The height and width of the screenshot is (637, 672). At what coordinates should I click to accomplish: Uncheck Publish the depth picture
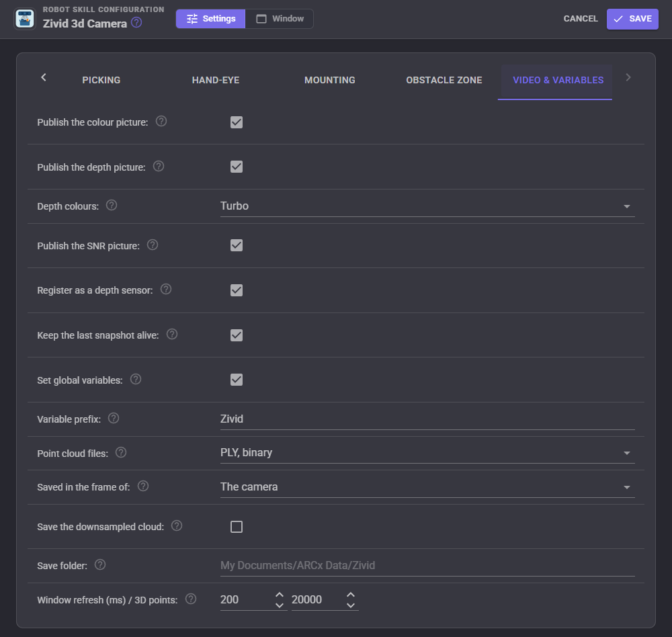237,167
